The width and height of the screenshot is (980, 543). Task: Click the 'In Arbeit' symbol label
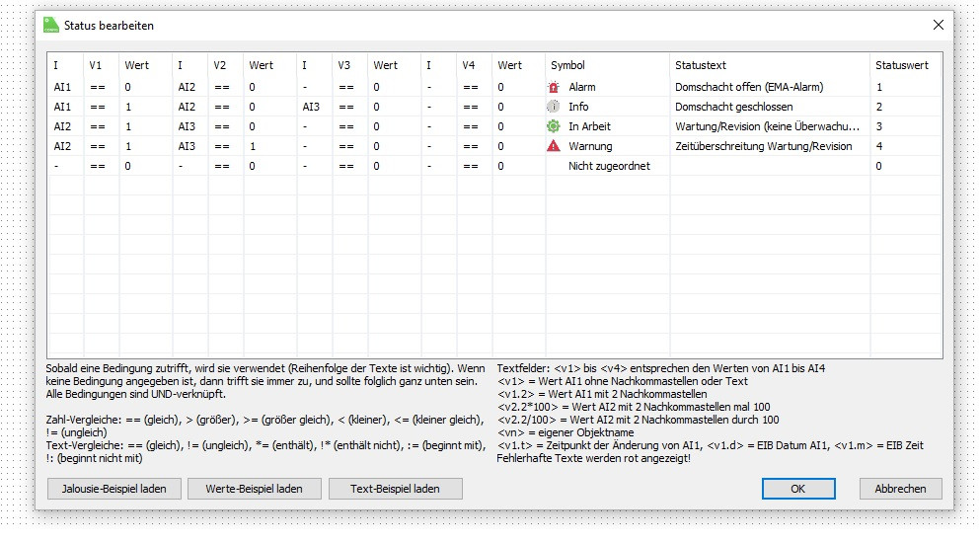point(589,126)
